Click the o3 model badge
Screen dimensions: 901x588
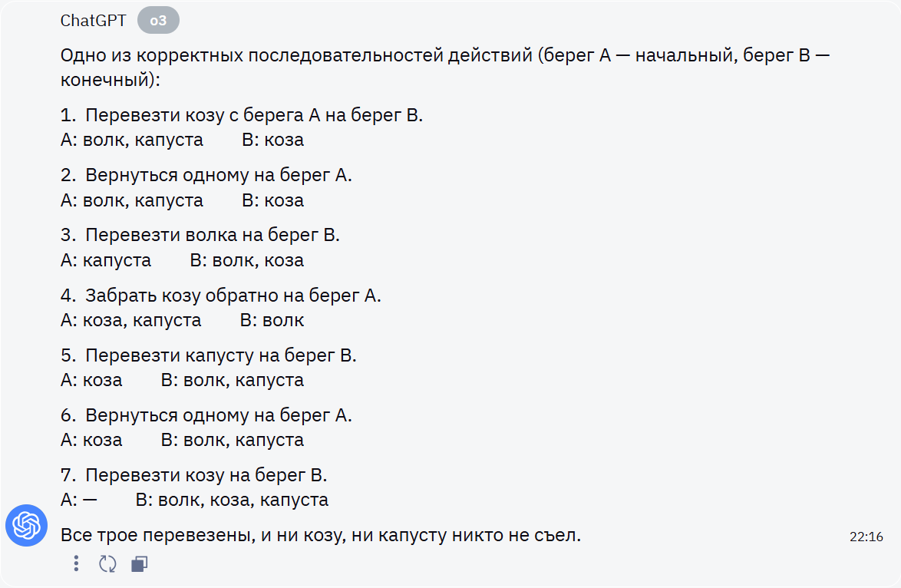[x=158, y=21]
